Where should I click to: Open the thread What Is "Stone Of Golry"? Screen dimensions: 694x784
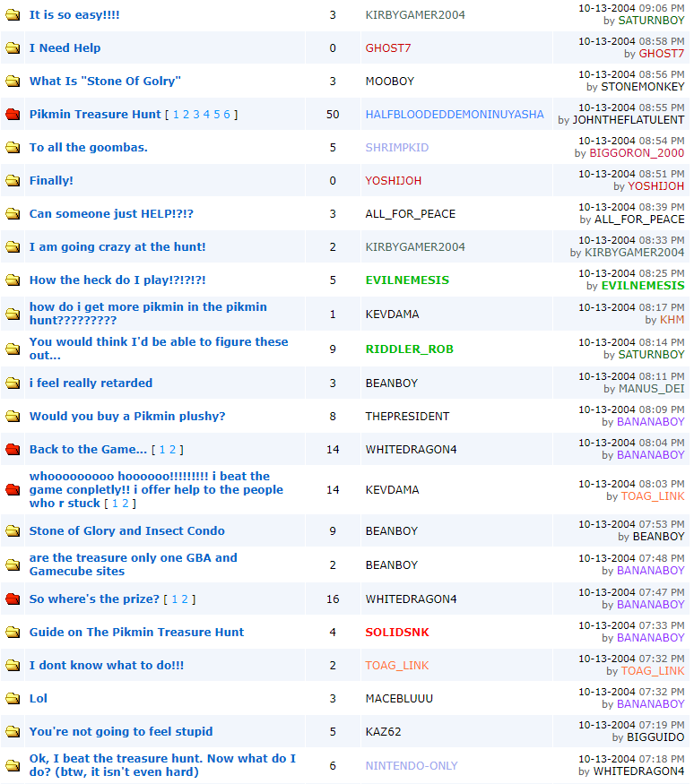point(105,82)
